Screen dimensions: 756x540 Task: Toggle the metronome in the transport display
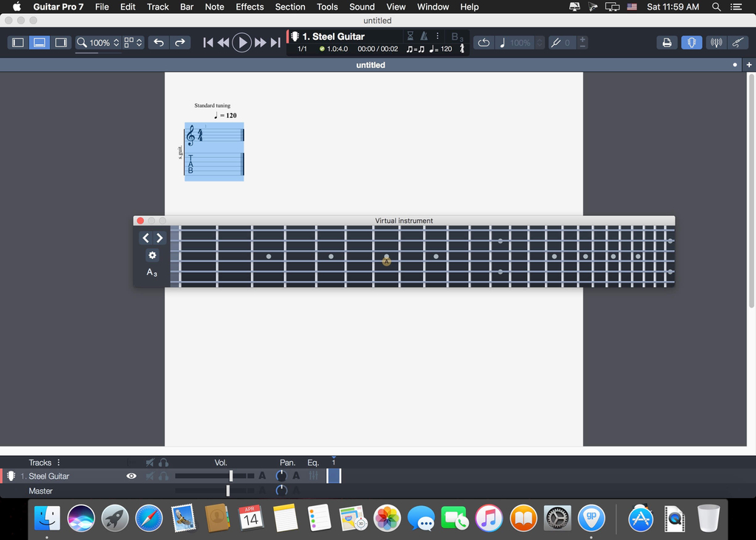424,36
